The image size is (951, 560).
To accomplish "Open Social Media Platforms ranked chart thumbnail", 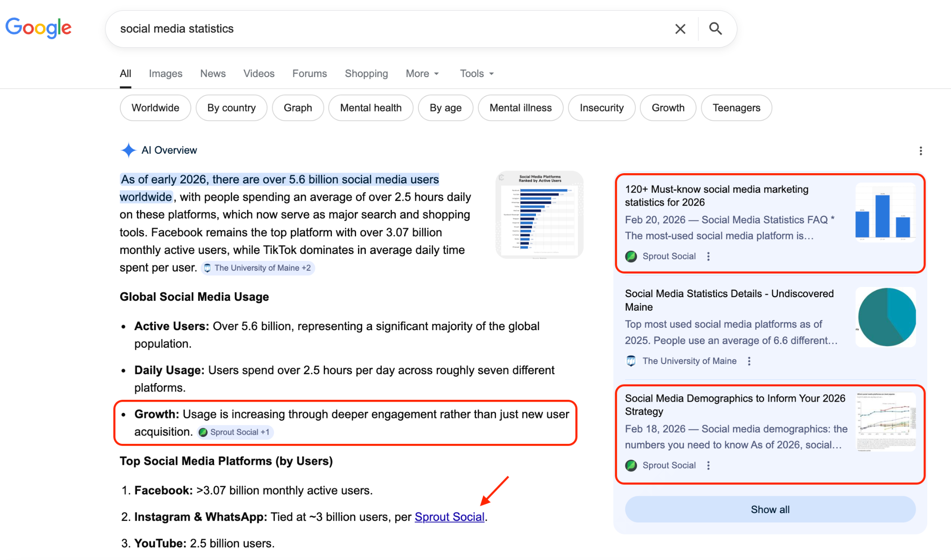I will point(540,215).
